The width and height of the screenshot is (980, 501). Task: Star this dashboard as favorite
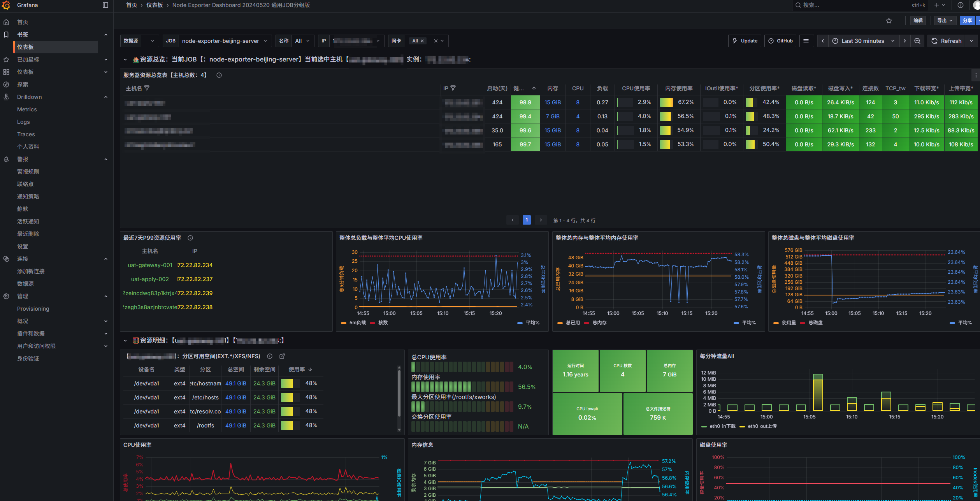(x=889, y=21)
